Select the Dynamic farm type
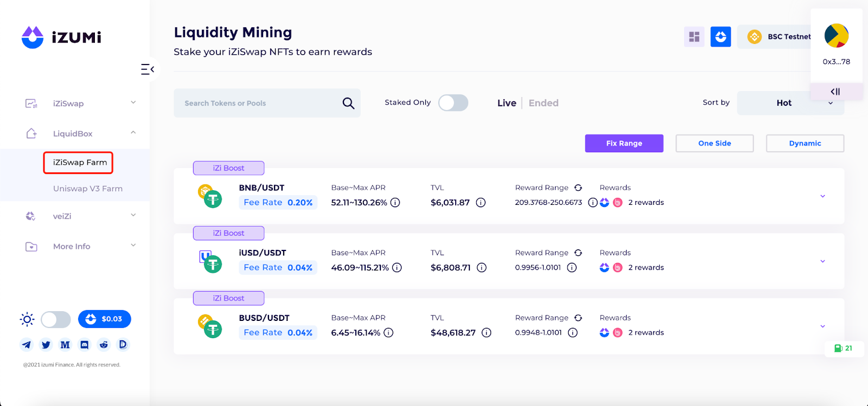Viewport: 868px width, 406px height. [805, 143]
